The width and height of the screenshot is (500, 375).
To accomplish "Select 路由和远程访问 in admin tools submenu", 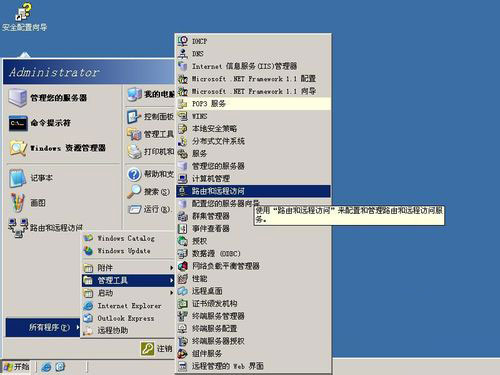I will 253,191.
